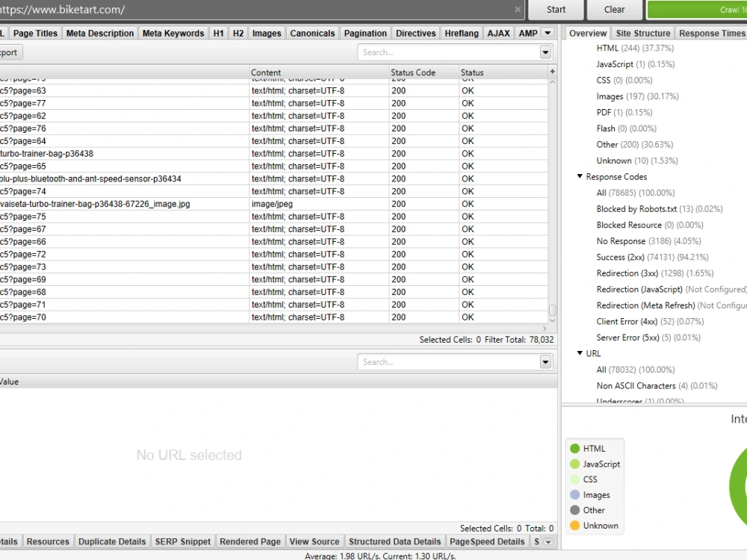The height and width of the screenshot is (560, 747).
Task: Click the Clear button
Action: (x=614, y=10)
